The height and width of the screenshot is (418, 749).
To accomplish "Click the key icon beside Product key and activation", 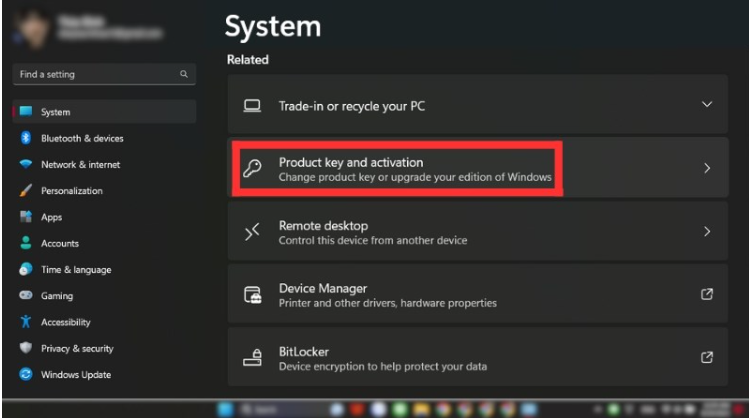I will coord(253,169).
